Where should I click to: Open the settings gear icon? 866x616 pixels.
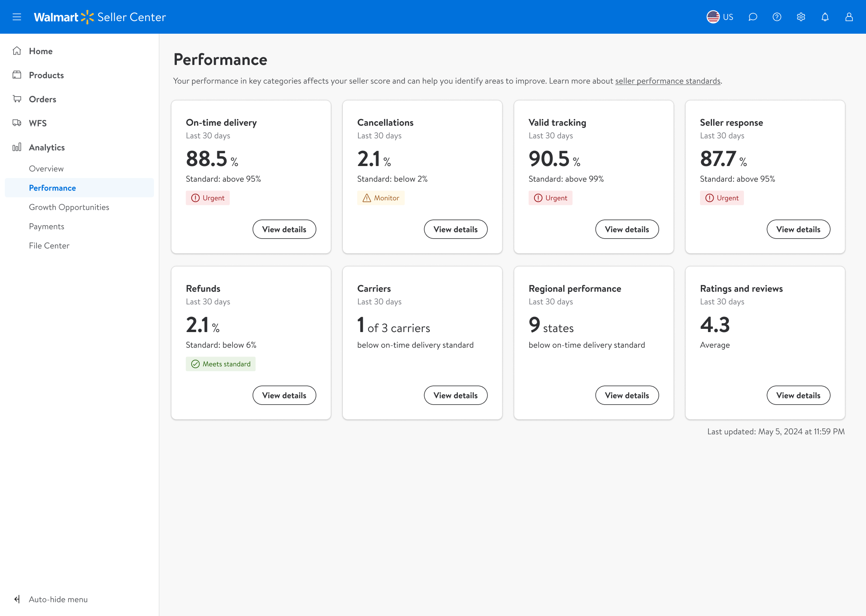801,17
